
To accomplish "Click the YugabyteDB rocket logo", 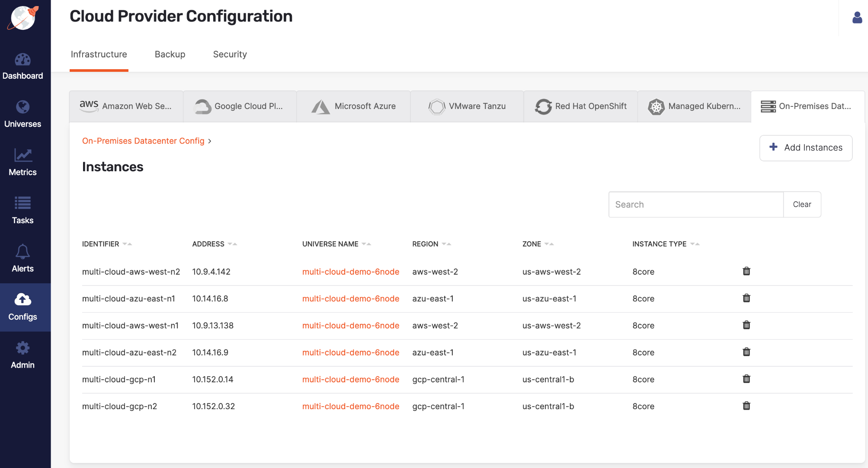I will [22, 18].
